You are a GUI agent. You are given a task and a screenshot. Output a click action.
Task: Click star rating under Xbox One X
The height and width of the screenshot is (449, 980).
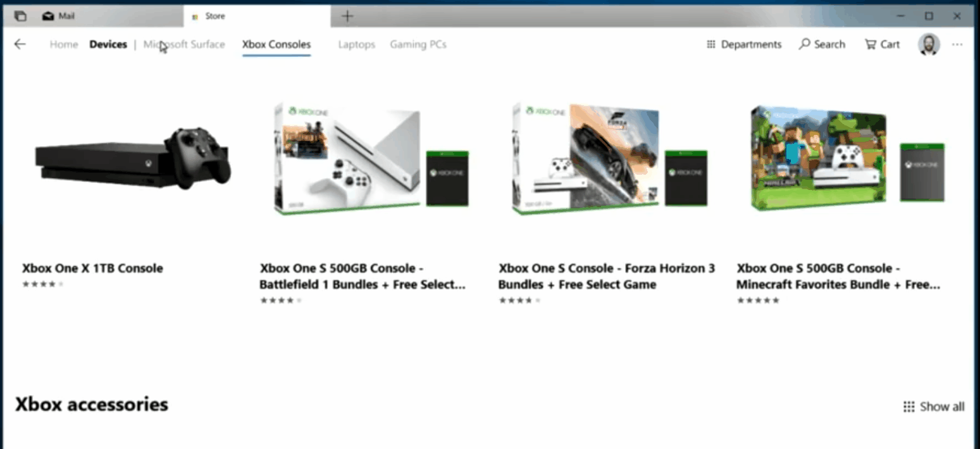[43, 284]
